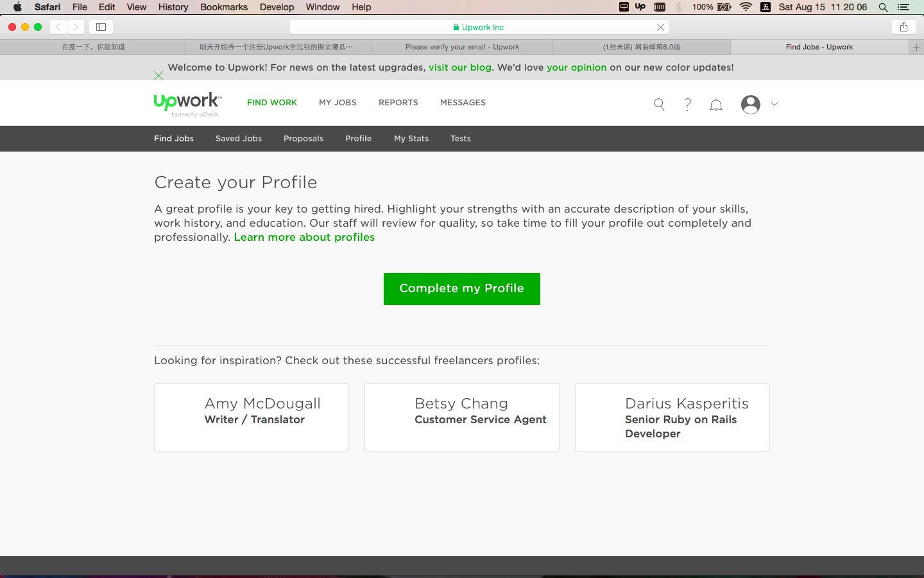Open notifications via the bell icon

click(715, 104)
